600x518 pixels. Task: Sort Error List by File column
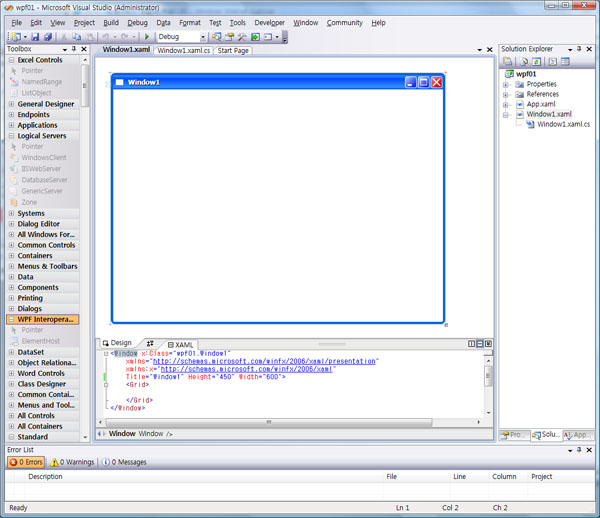coord(391,476)
